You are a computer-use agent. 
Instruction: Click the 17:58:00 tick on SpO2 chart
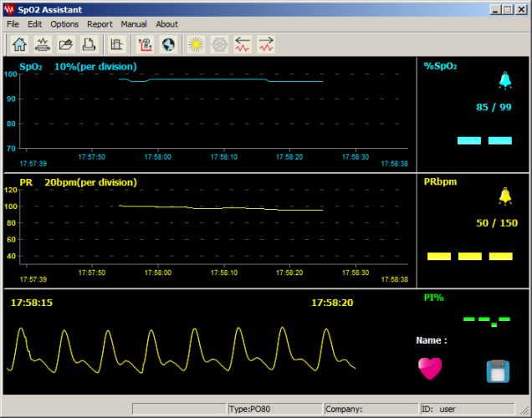click(x=158, y=157)
